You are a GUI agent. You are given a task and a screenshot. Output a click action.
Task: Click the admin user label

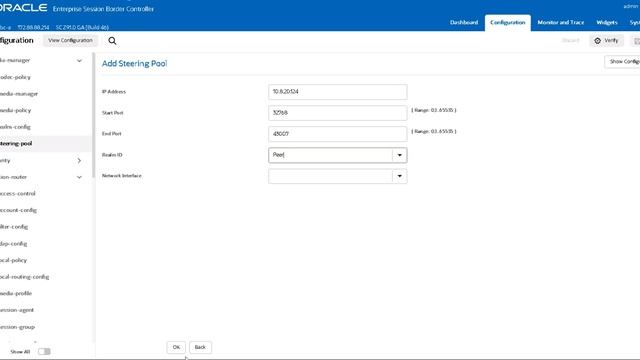click(631, 7)
